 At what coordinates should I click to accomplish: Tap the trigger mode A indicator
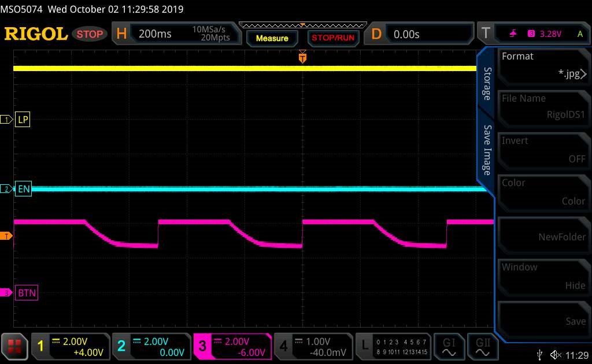tap(580, 34)
